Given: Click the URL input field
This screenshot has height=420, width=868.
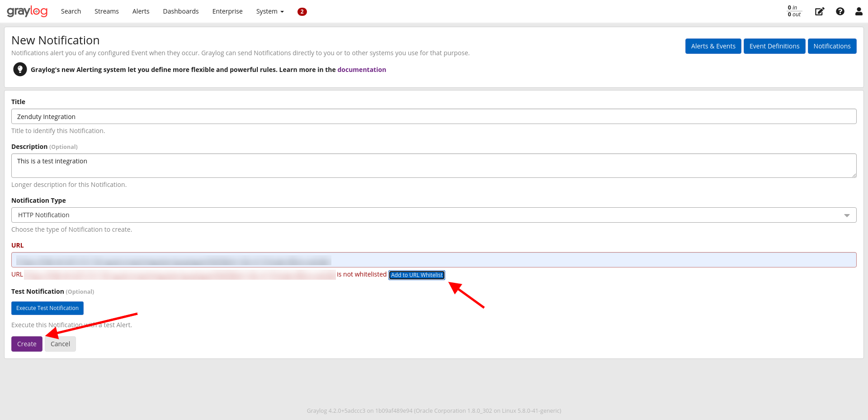Looking at the screenshot, I should (434, 260).
